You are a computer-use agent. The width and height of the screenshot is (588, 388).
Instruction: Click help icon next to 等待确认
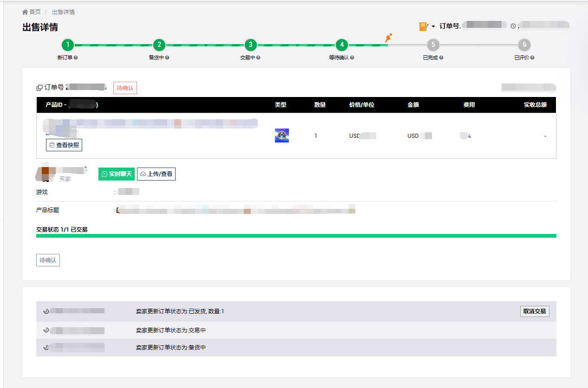[353, 58]
